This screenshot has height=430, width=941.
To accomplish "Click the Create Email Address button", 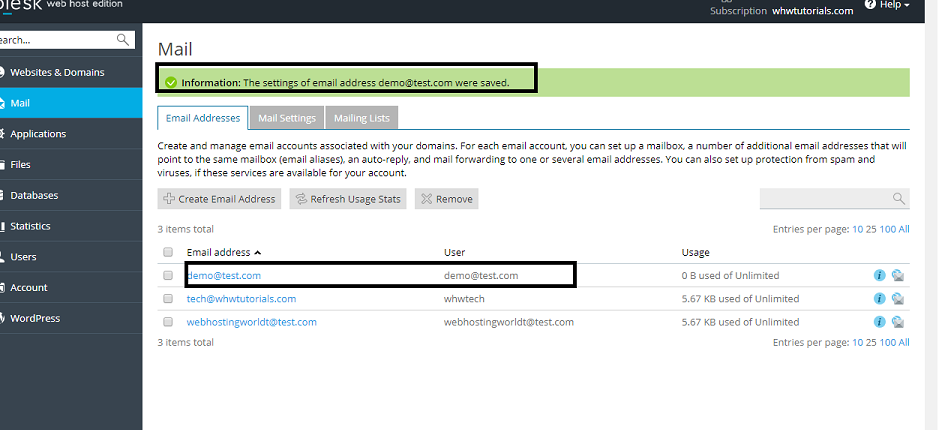I will 219,199.
